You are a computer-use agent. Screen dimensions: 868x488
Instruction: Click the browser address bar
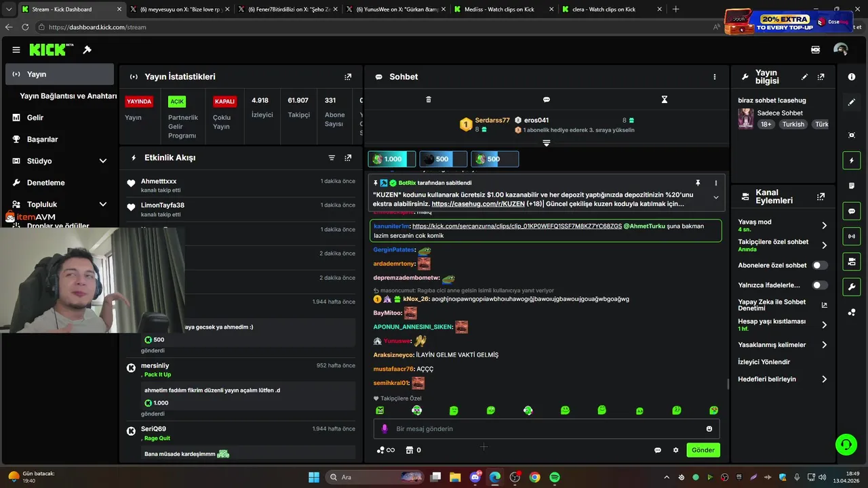tap(373, 27)
